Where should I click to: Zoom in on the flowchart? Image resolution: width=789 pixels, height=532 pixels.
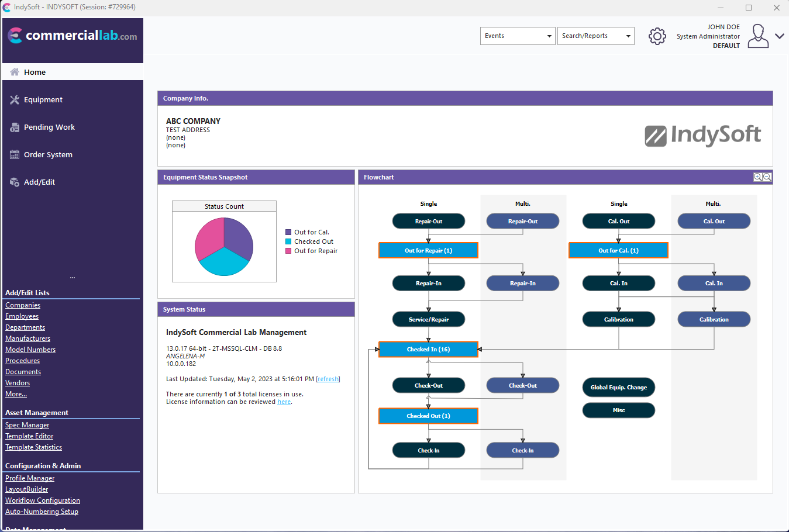tap(757, 177)
